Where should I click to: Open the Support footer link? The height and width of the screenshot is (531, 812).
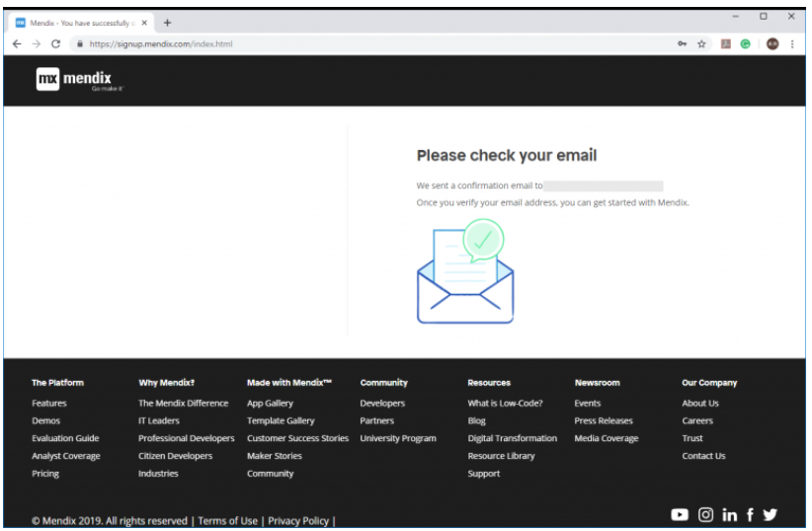click(484, 474)
